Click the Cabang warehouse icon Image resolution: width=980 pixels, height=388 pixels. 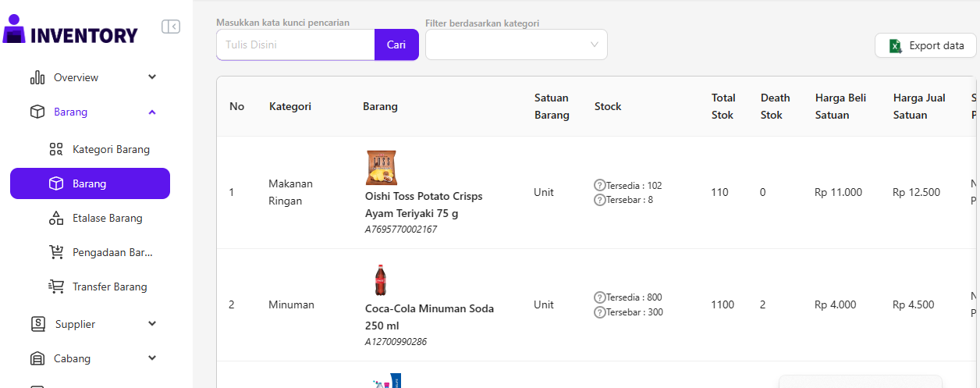pos(37,358)
